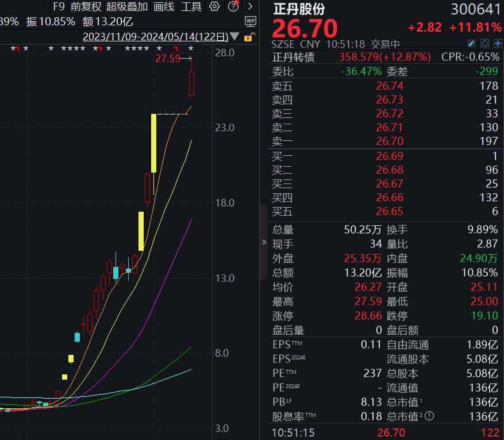Select the 卖五 price 26.74
This screenshot has height=440, width=504.
390,86
